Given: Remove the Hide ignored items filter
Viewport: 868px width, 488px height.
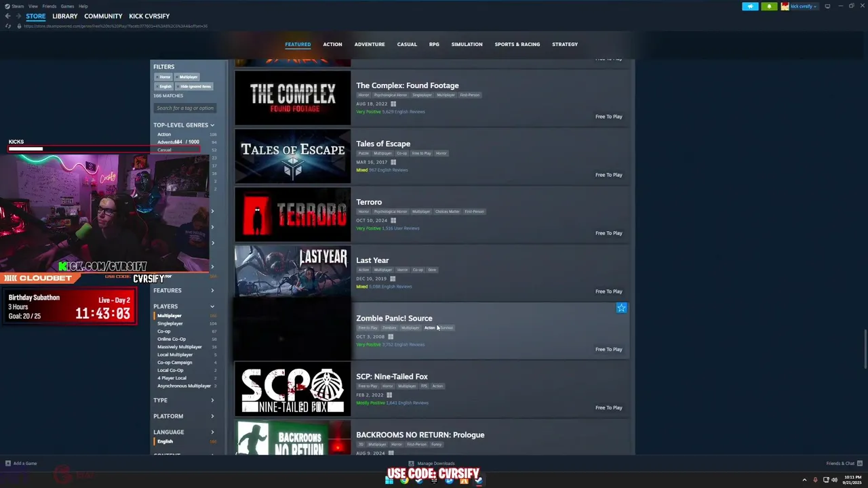Looking at the screenshot, I should tap(195, 87).
